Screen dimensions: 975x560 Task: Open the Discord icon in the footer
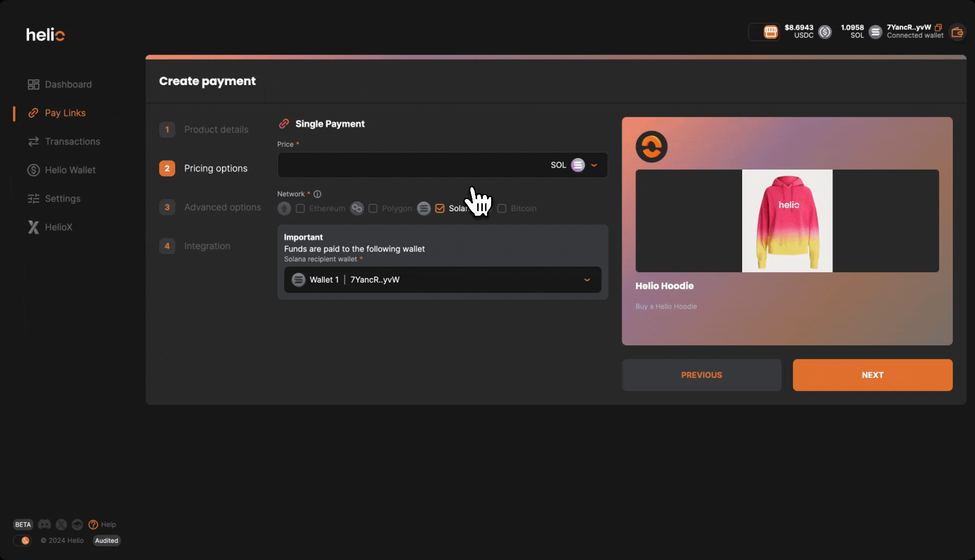click(45, 524)
